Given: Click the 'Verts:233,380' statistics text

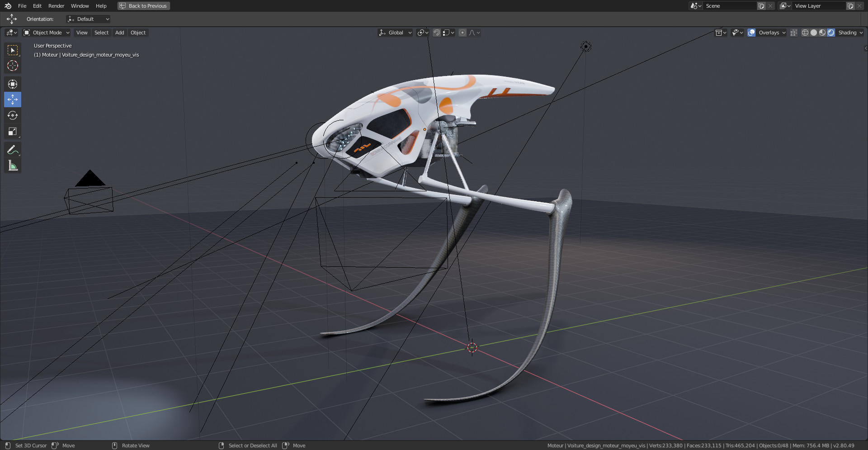Looking at the screenshot, I should point(666,445).
